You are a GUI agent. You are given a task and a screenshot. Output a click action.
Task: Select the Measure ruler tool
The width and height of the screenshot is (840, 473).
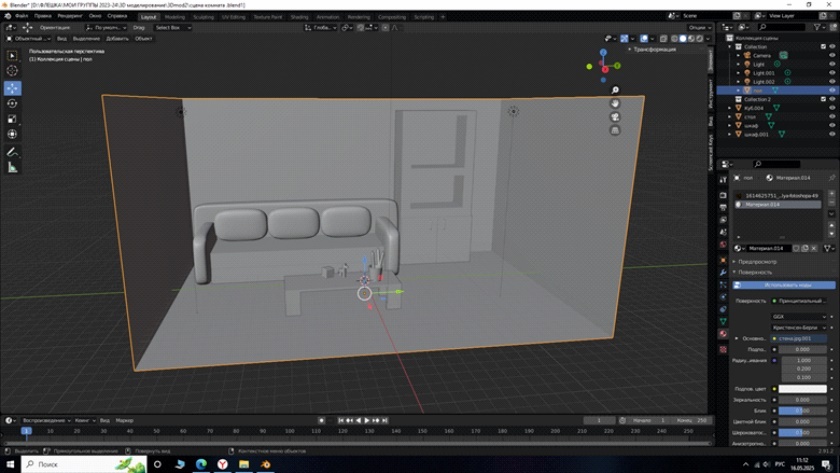tap(12, 168)
